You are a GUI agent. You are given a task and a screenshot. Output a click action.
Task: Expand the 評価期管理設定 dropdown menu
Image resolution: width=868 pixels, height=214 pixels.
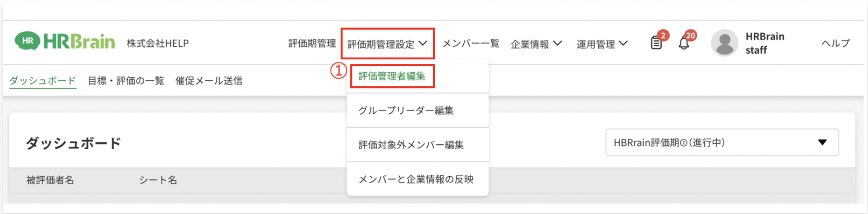[387, 44]
